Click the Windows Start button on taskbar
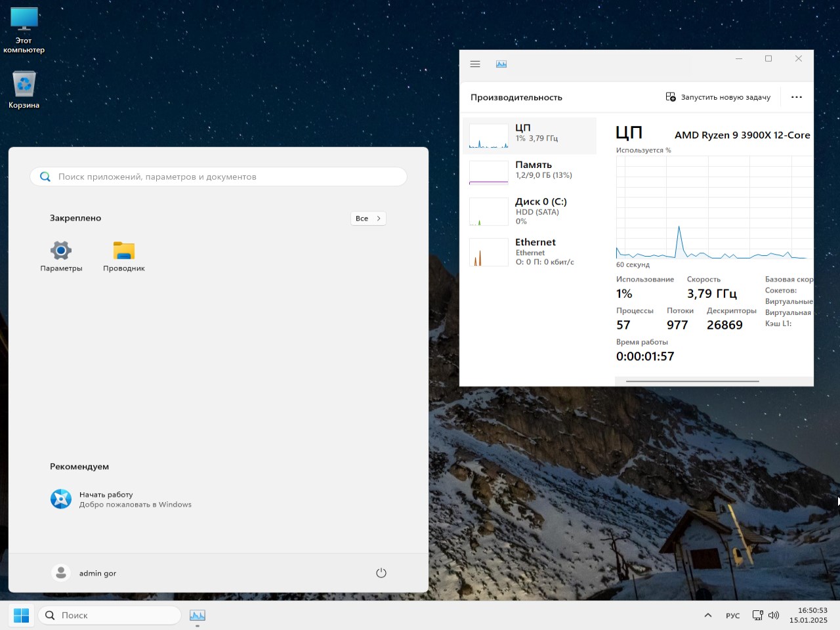The width and height of the screenshot is (840, 630). click(22, 616)
